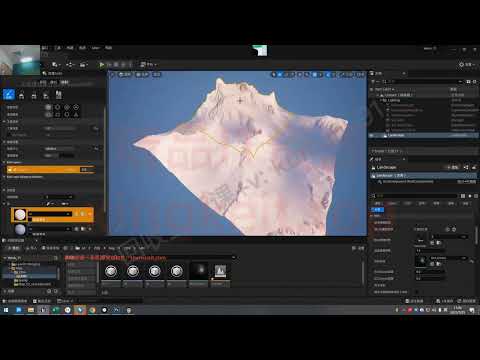Start Play in Editor with the green play button

click(x=102, y=65)
